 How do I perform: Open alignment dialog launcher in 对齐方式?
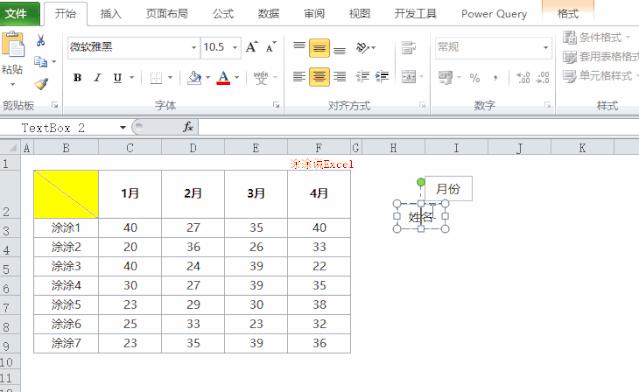[x=422, y=106]
